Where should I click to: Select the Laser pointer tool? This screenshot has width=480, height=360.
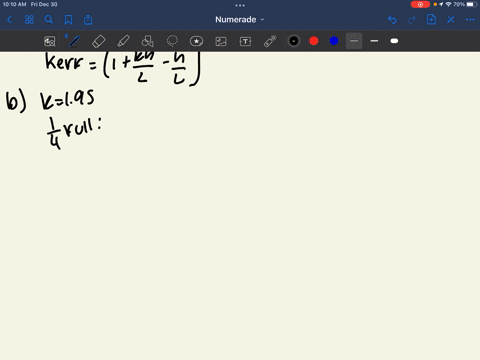coord(270,41)
